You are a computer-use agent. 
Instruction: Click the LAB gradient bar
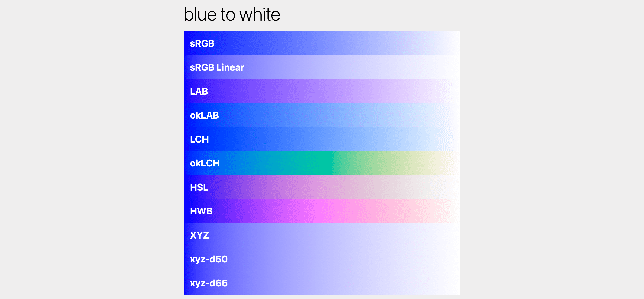coord(322,91)
